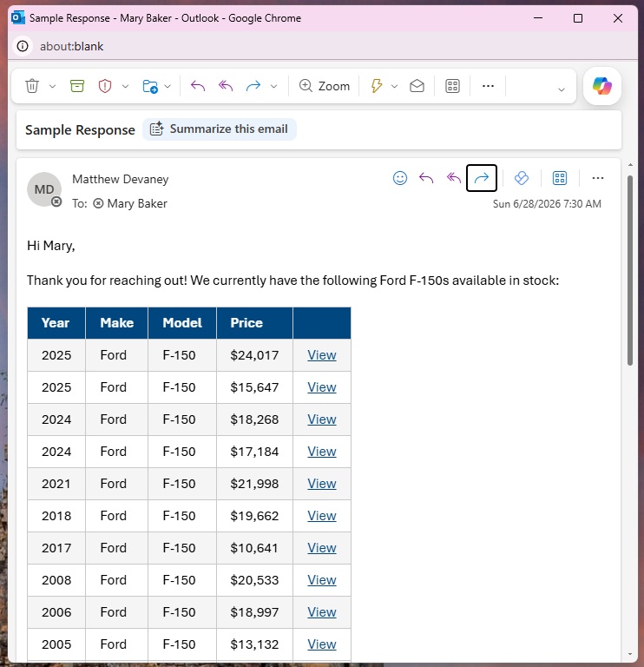This screenshot has height=667, width=644.
Task: Open delete options dropdown arrow
Action: [x=52, y=86]
